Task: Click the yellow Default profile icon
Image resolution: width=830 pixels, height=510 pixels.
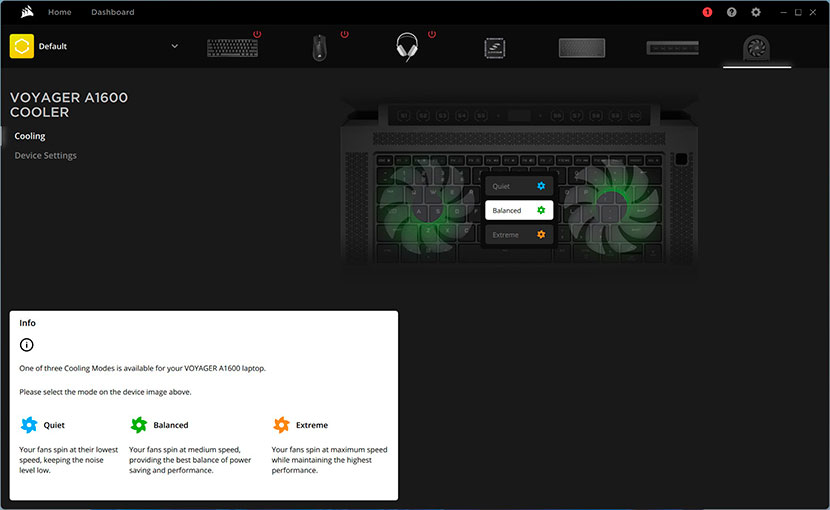Action: tap(22, 46)
